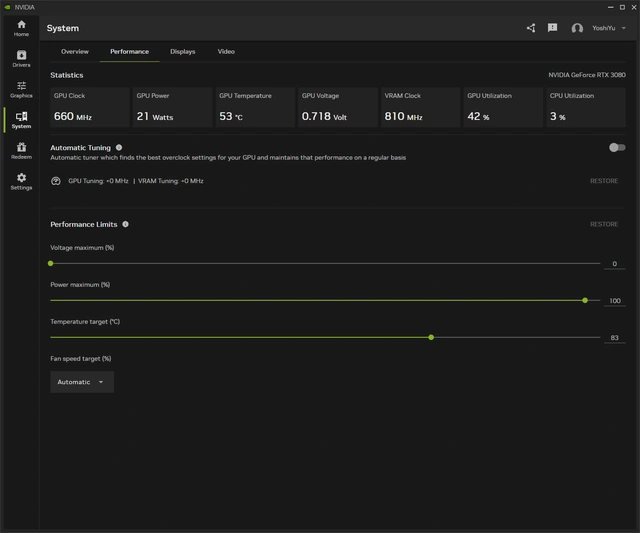The image size is (640, 533).
Task: Click the Voltage maximum value field
Action: (x=614, y=264)
